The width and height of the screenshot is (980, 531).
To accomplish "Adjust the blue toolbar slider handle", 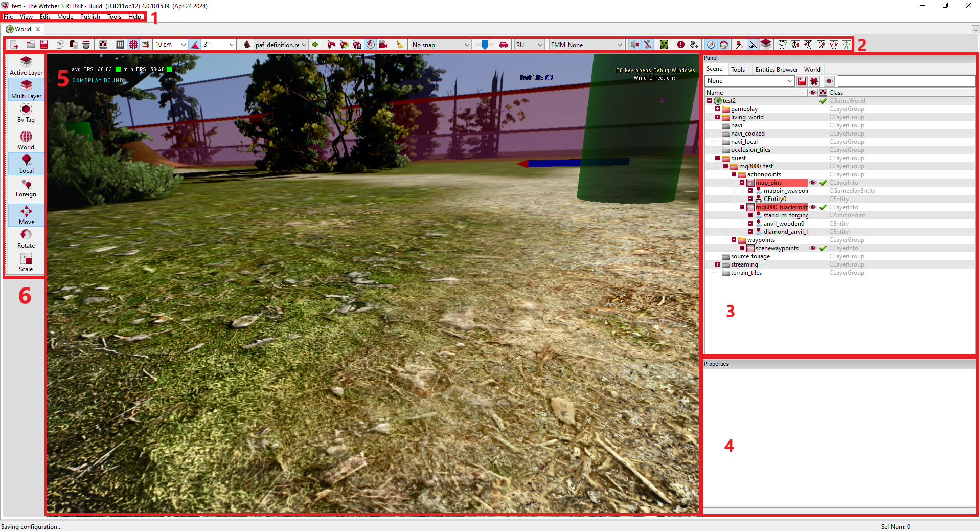I will (x=485, y=45).
